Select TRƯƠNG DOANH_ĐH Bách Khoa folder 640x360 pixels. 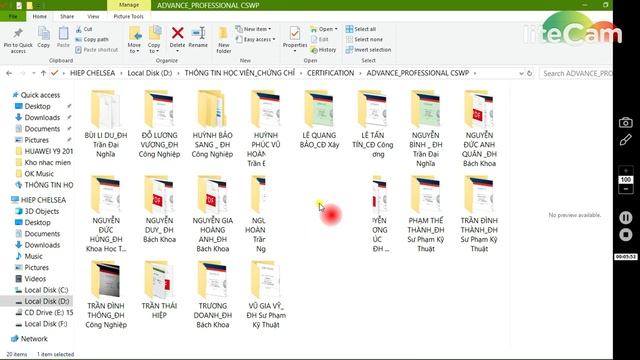[212, 295]
